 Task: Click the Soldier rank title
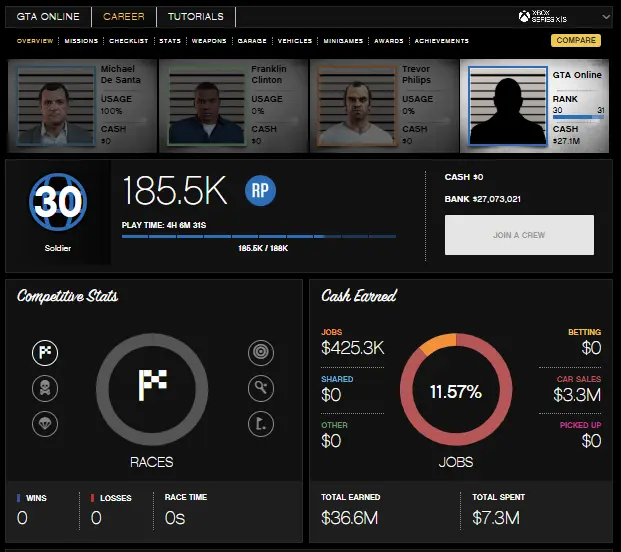pos(58,248)
